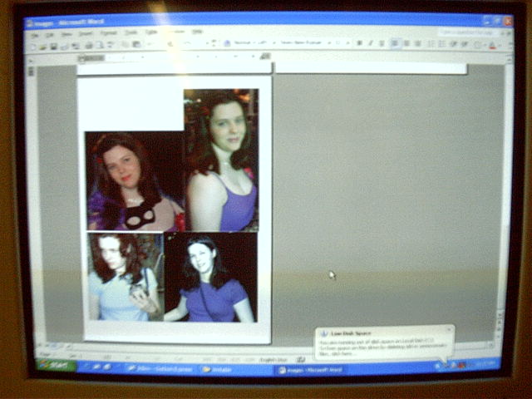Click the first Quick Launch icon
The width and height of the screenshot is (532, 399).
click(x=87, y=367)
